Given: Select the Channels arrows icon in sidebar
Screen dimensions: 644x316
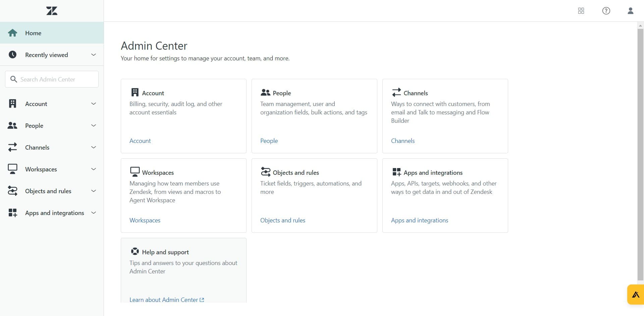Looking at the screenshot, I should click(12, 147).
